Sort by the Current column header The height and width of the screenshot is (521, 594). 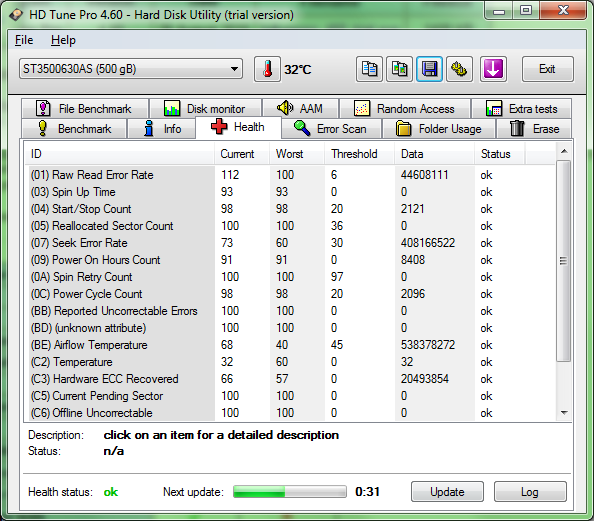coord(242,154)
